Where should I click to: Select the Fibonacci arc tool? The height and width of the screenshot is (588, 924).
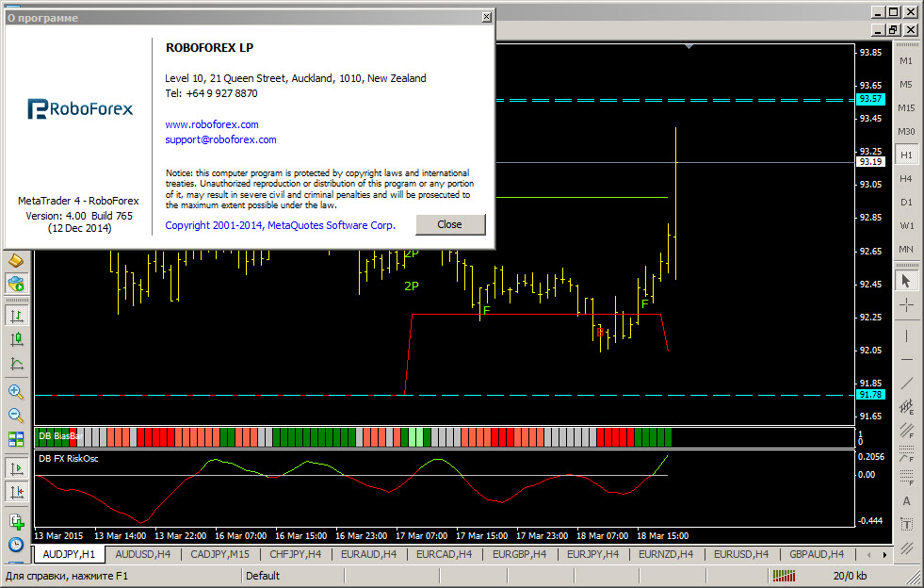coord(906,454)
